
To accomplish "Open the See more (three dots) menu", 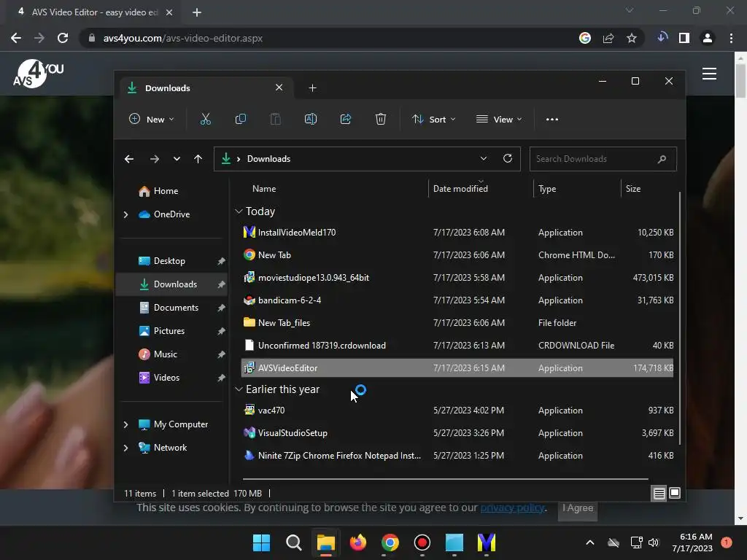I will point(552,119).
